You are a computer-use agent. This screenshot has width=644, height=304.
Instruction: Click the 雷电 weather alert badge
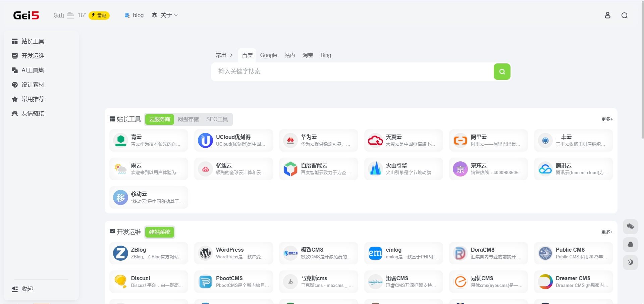[x=99, y=15]
